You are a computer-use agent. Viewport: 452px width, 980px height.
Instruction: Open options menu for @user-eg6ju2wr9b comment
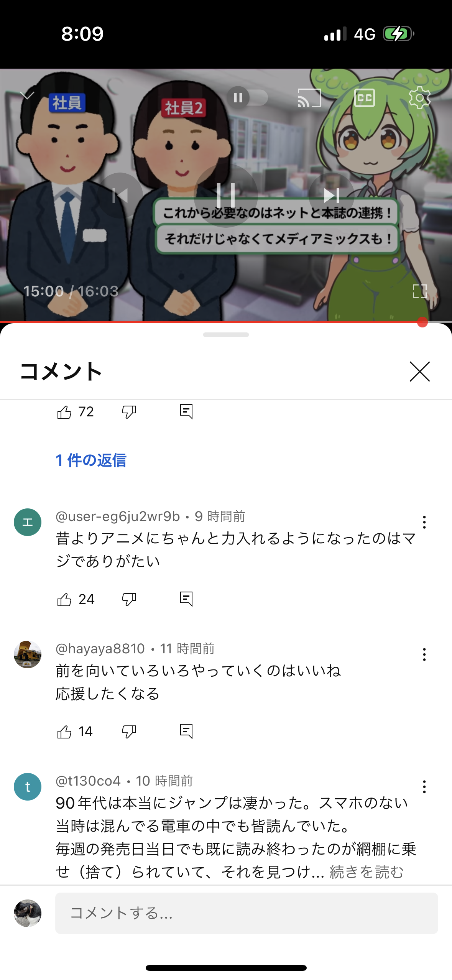coord(424,522)
